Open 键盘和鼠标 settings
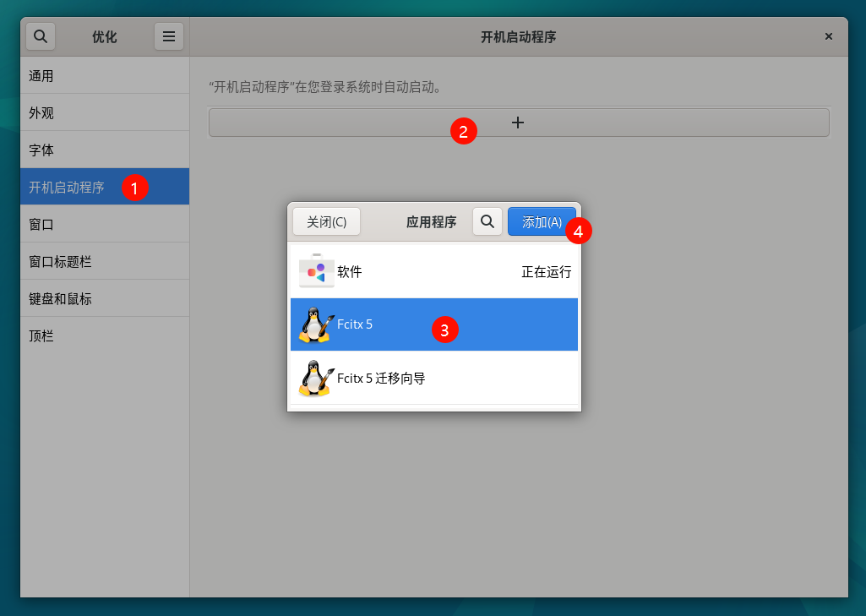This screenshot has width=866, height=616. pos(105,298)
